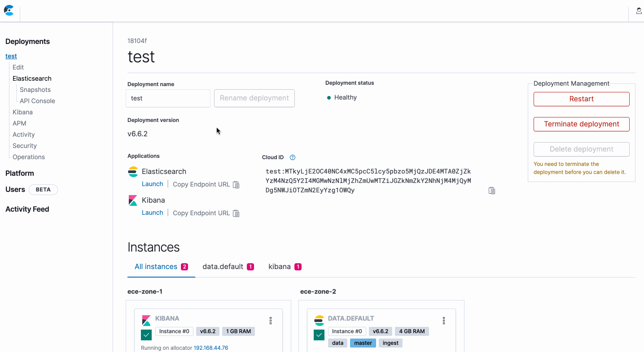
Task: Click the ingest role badge
Action: coord(390,343)
